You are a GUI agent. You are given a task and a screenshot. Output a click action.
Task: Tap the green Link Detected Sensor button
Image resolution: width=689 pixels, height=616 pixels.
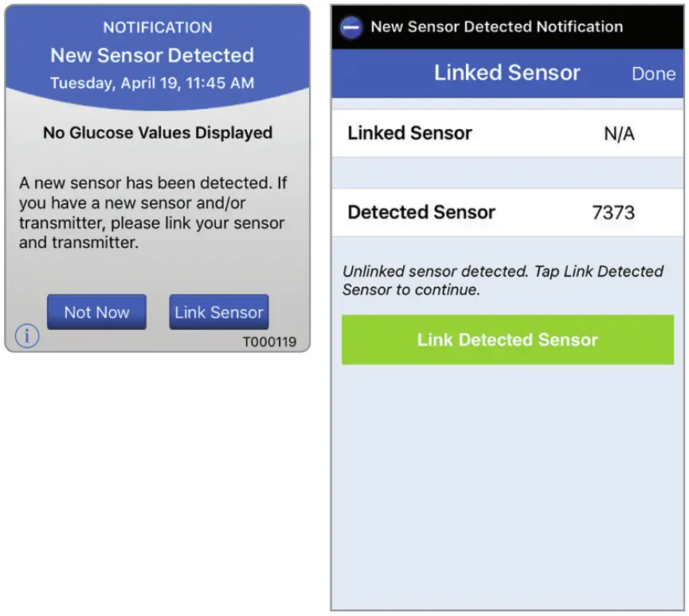[507, 339]
